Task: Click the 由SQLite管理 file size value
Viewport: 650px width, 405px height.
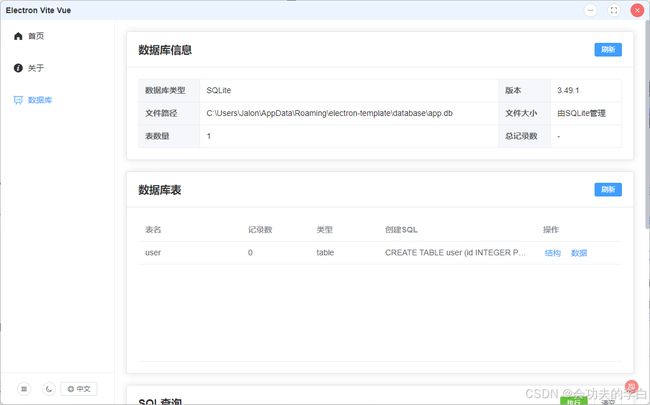Action: (x=581, y=113)
